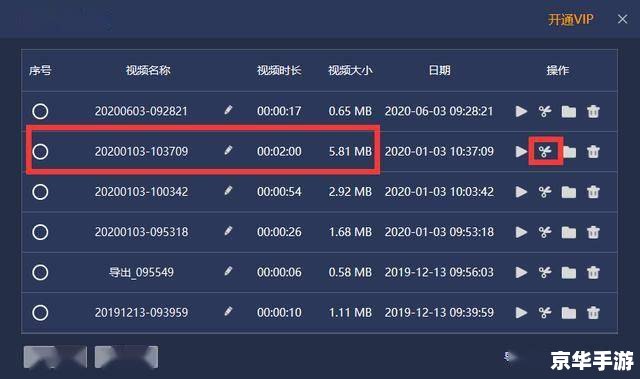Click scissors icon for video 20200103-103709
This screenshot has width=640, height=379.
[x=545, y=152]
